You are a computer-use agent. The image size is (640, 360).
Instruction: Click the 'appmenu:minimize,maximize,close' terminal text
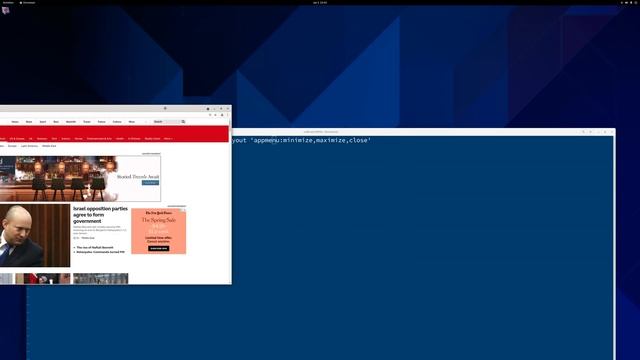click(x=312, y=140)
